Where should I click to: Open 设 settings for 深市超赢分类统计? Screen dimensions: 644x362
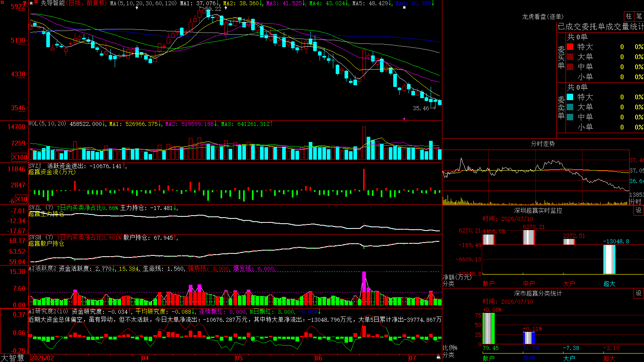[x=639, y=293]
